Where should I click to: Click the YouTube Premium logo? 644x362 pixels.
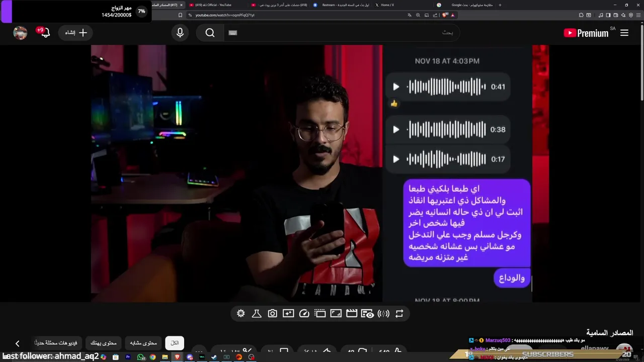coord(586,33)
